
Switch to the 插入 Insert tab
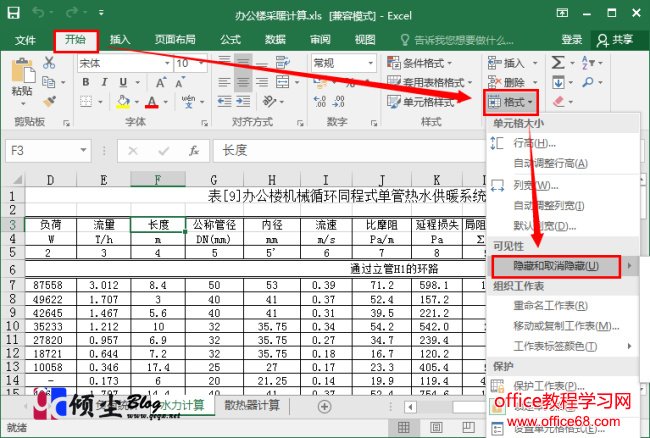pos(120,40)
